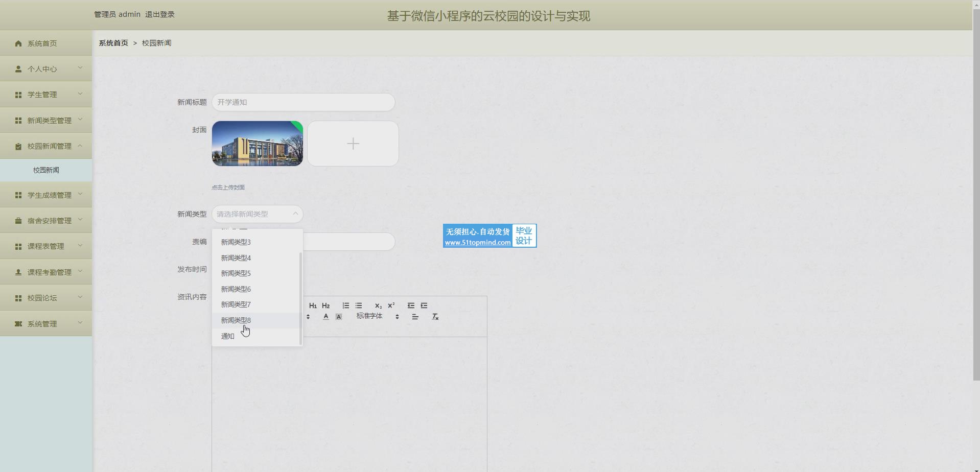This screenshot has height=472, width=980.
Task: Open 系统管理 sidebar menu
Action: 46,323
